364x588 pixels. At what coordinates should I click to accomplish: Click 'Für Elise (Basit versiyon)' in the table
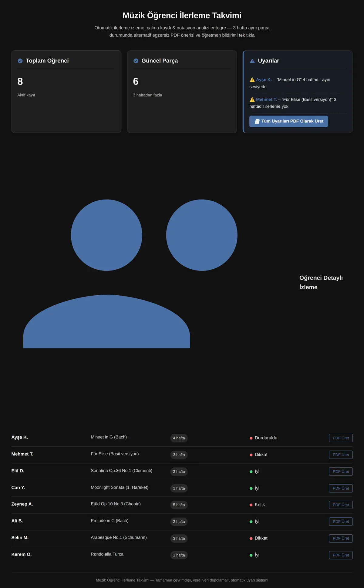[x=115, y=454]
